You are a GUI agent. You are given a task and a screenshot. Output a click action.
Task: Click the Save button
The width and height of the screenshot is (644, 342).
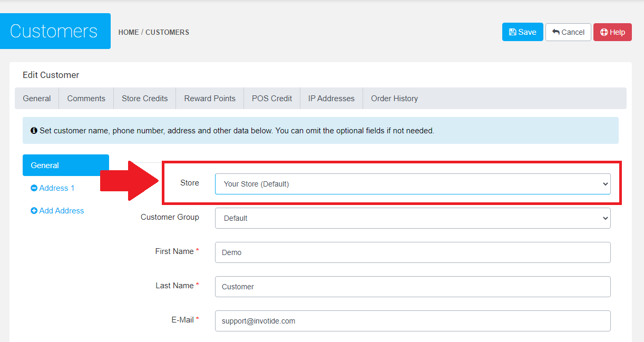point(522,32)
